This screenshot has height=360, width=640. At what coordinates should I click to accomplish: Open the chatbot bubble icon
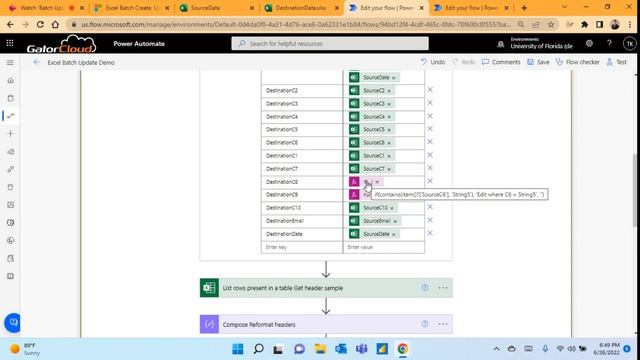tap(13, 322)
